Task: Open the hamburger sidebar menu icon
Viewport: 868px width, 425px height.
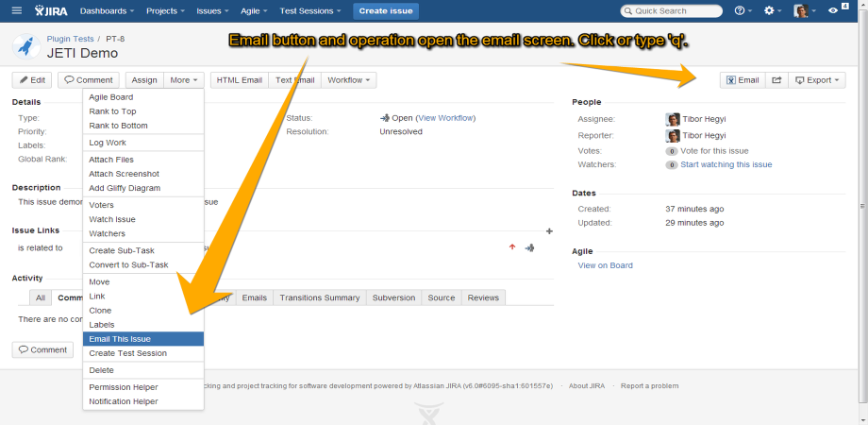Action: coord(17,10)
